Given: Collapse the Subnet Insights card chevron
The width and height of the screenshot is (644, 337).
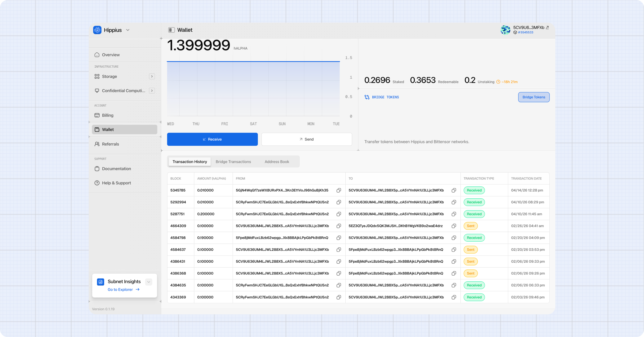Looking at the screenshot, I should [x=149, y=282].
